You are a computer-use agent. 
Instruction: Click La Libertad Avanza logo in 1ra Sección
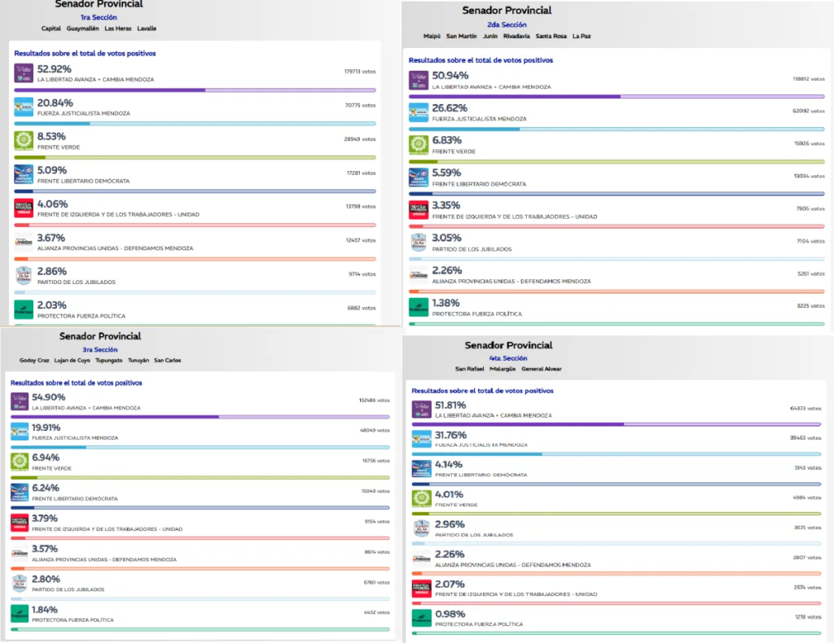[x=24, y=72]
